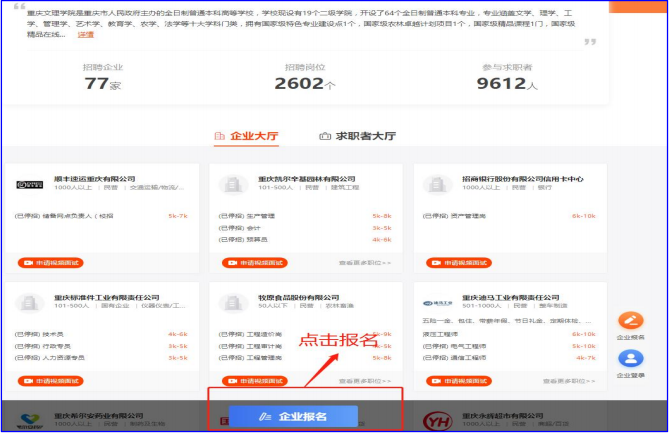Screen dimensions: 669x433
Task: Click 招商银行信用卡中心 building placeholder icon
Action: click(437, 183)
